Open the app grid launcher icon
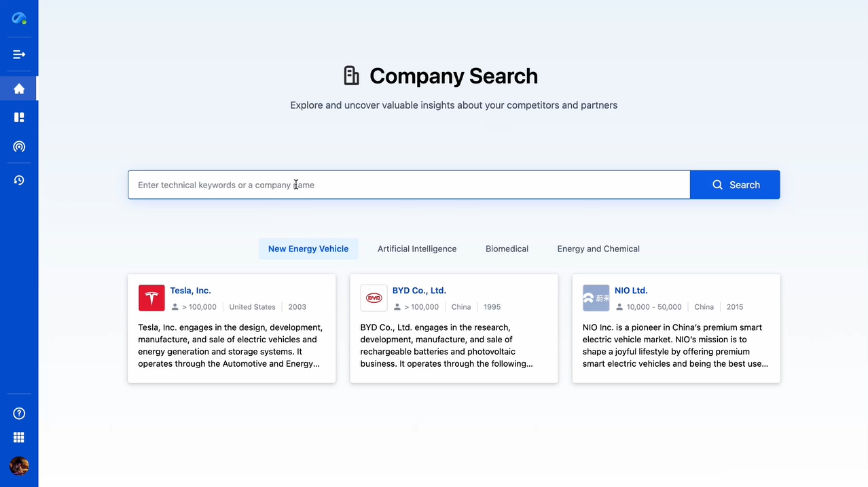Image resolution: width=868 pixels, height=487 pixels. click(x=18, y=437)
